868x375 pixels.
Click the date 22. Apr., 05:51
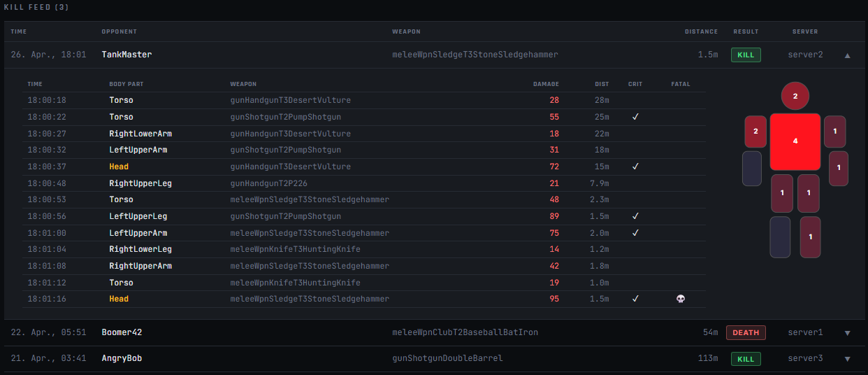[x=48, y=333]
